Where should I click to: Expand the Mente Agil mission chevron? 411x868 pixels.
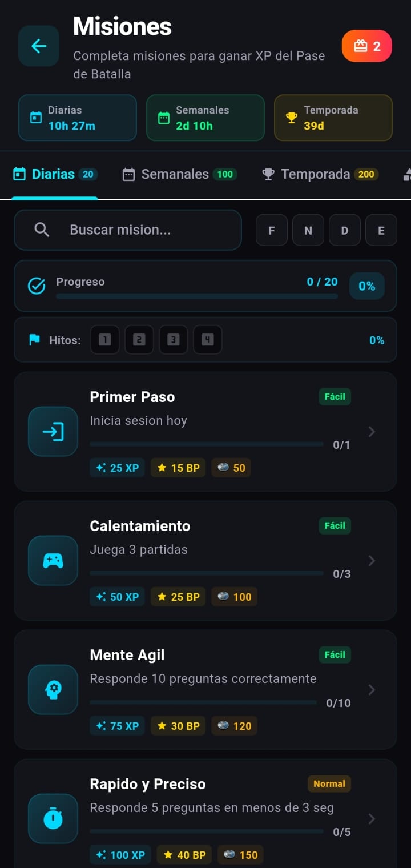click(x=372, y=690)
